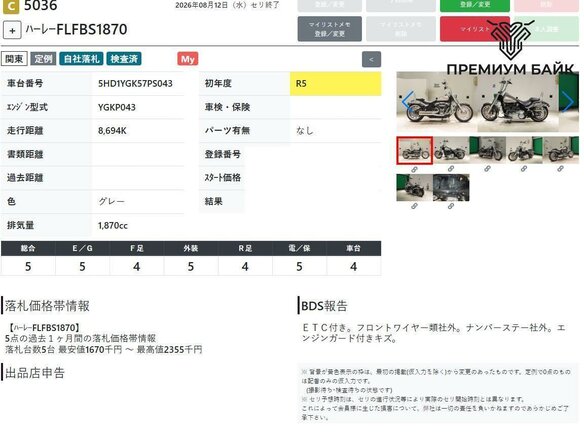Open the fifth motorcycle thumbnail in first row
The height and width of the screenshot is (438, 584).
point(561,150)
